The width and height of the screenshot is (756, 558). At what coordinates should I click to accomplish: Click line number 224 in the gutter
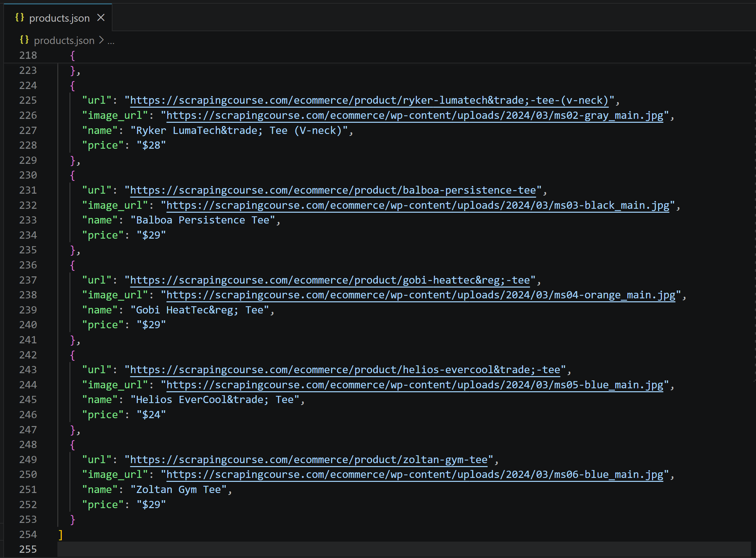click(28, 85)
